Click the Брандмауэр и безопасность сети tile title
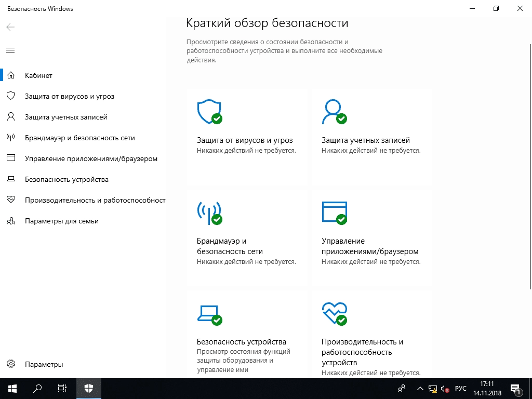 click(x=230, y=246)
